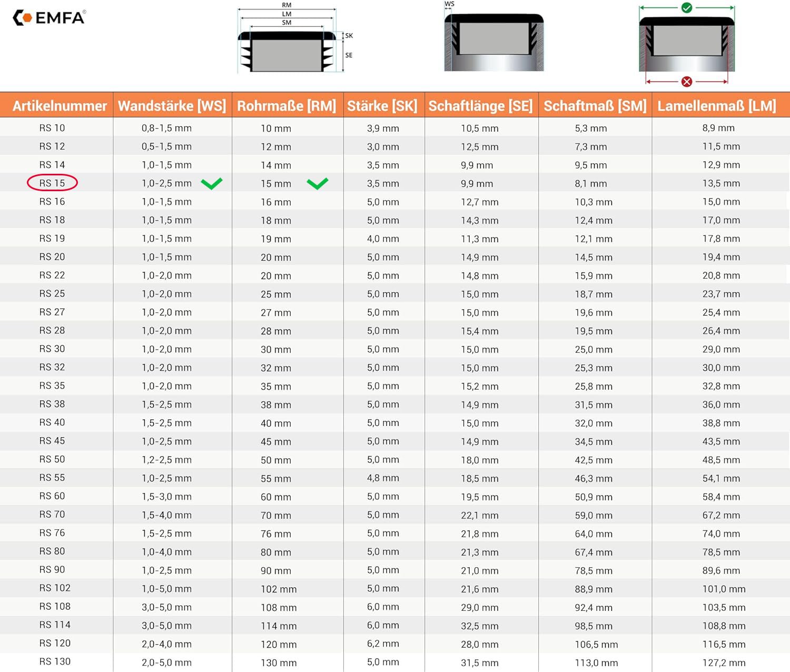Viewport: 790px width, 672px height.
Task: Select Schaftlänge value 14,3 mm
Action: pyautogui.click(x=480, y=220)
